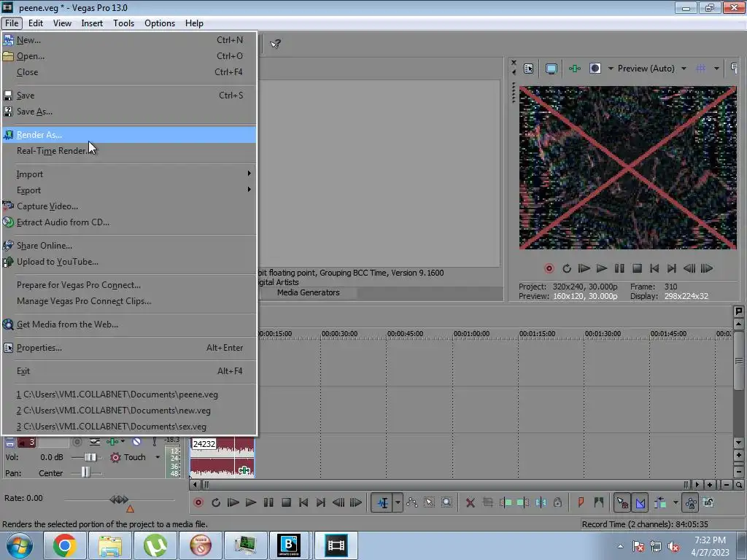Open recent file sex.veg
This screenshot has height=560, width=747.
pos(129,426)
